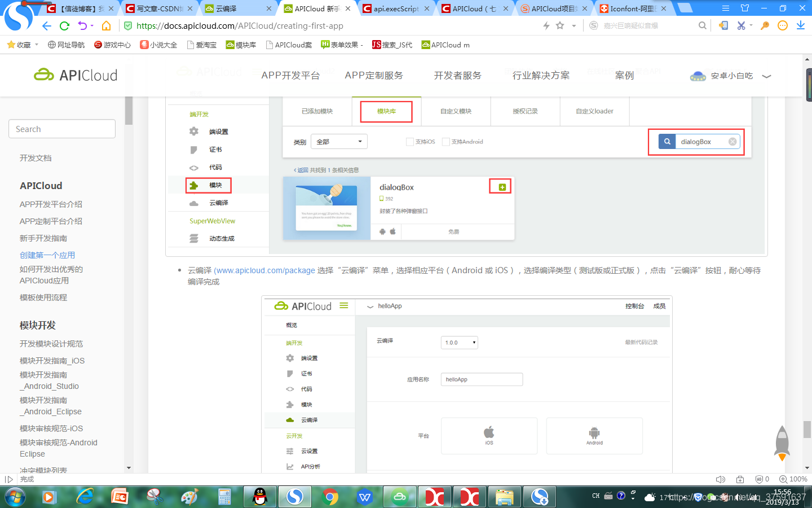
Task: Bookmark this page with the star icon
Action: click(560, 26)
